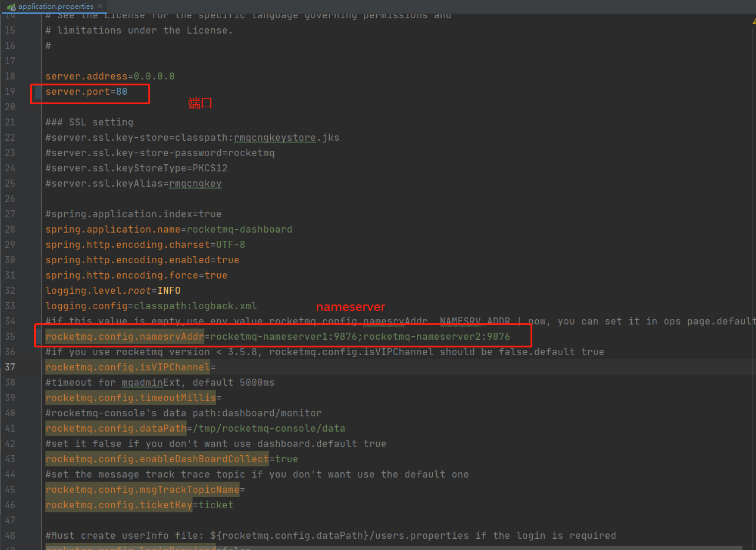Click the highlighted rocketmq.config.isVIPChannel property

tap(127, 367)
